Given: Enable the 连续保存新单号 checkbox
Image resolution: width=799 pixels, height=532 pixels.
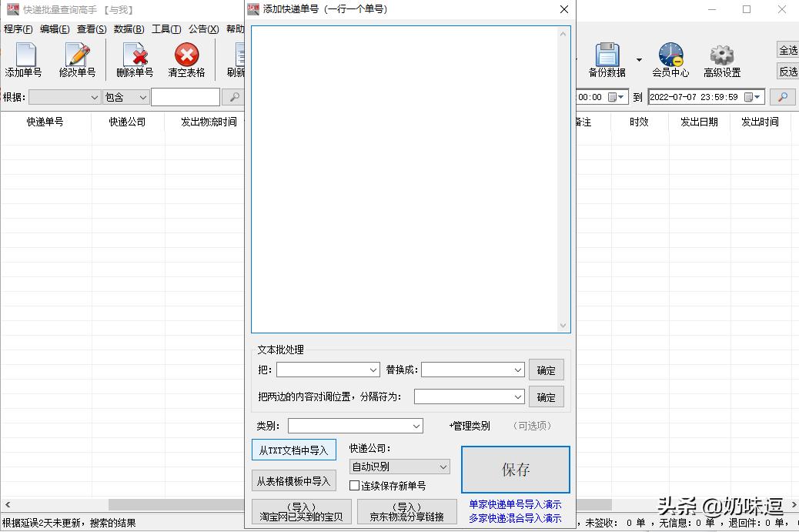Looking at the screenshot, I should (x=356, y=486).
